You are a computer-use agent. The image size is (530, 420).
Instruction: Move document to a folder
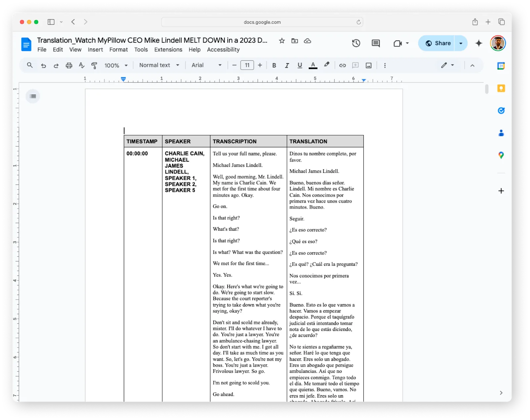pyautogui.click(x=294, y=41)
